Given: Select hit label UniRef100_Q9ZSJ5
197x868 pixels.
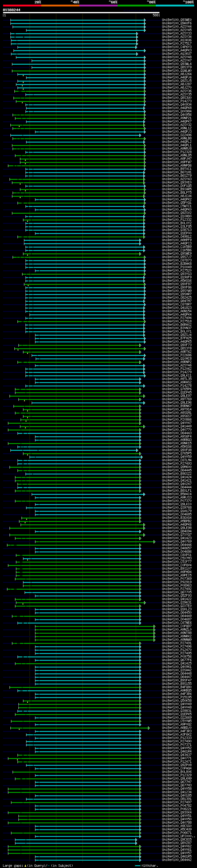Looking at the screenshot, I should point(177,81).
